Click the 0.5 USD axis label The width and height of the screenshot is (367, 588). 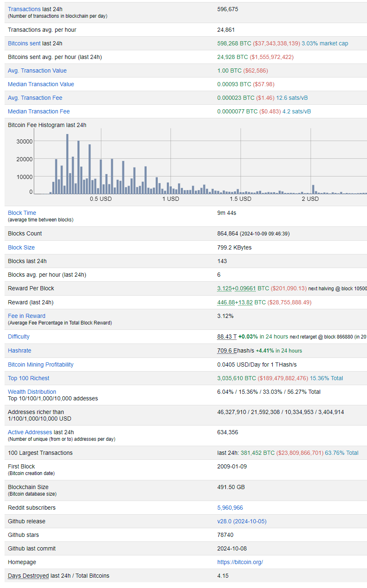[101, 199]
